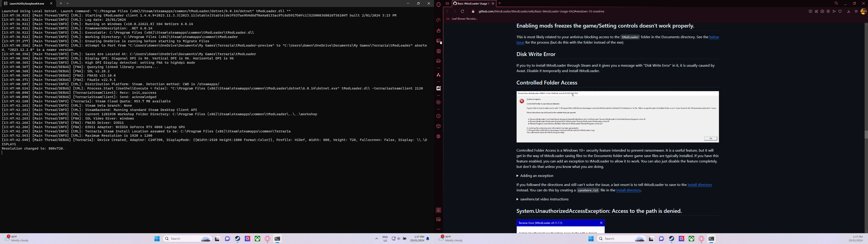
Task: Open History clock icon in sidebar
Action: (438, 116)
